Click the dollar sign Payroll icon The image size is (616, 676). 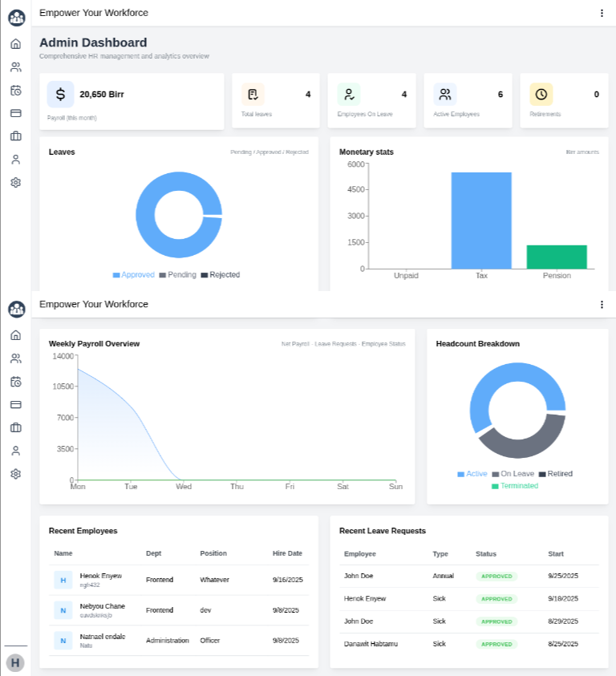(60, 95)
